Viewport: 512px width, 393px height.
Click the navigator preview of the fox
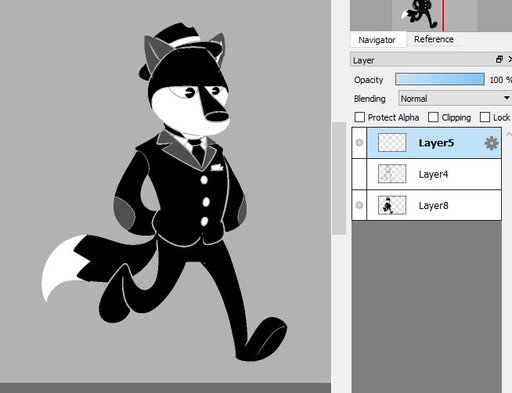pyautogui.click(x=421, y=14)
